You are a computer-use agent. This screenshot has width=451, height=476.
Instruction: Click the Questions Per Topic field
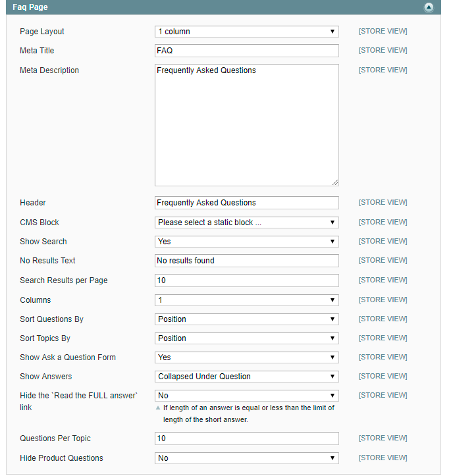click(246, 438)
